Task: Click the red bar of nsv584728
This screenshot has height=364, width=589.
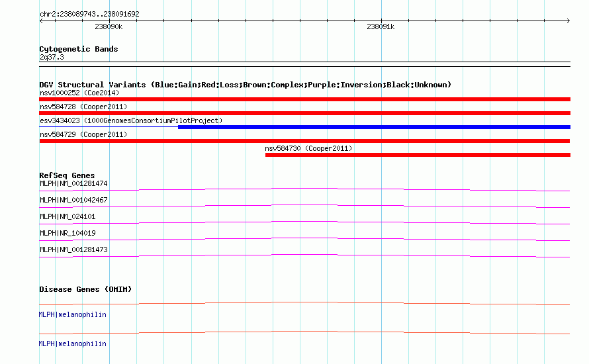Action: pos(304,113)
